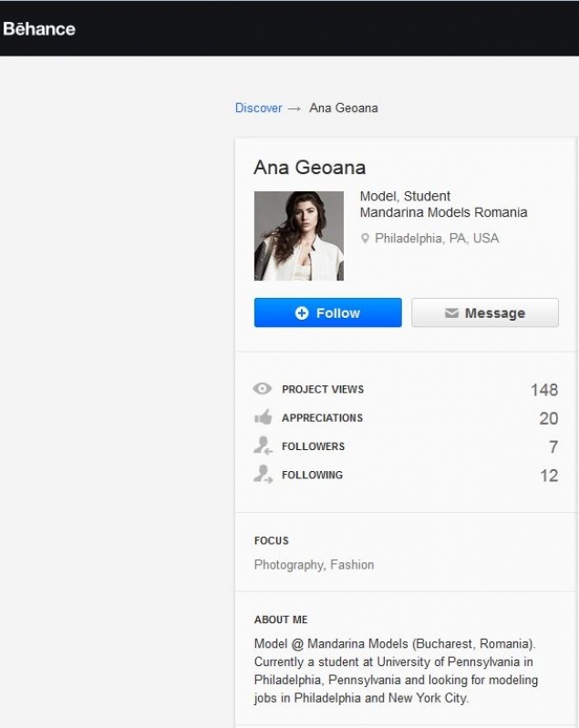Open the Following count of 12
579x728 pixels.
pos(549,475)
